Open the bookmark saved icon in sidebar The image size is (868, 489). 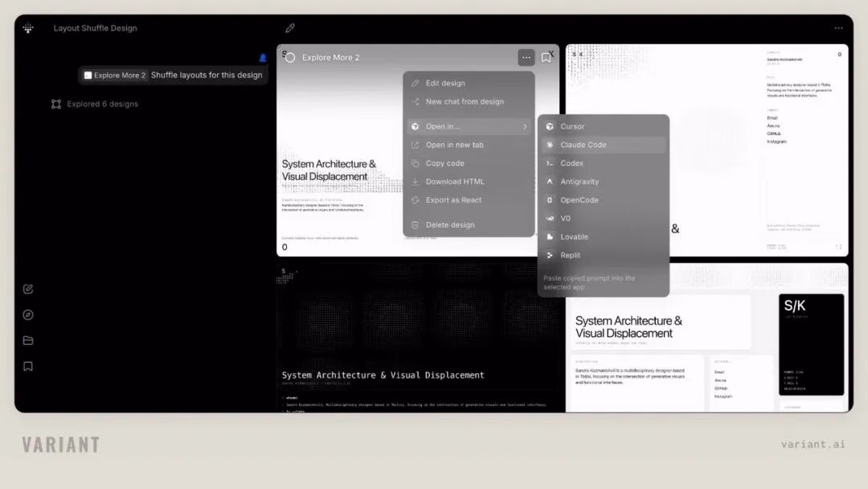tap(28, 366)
